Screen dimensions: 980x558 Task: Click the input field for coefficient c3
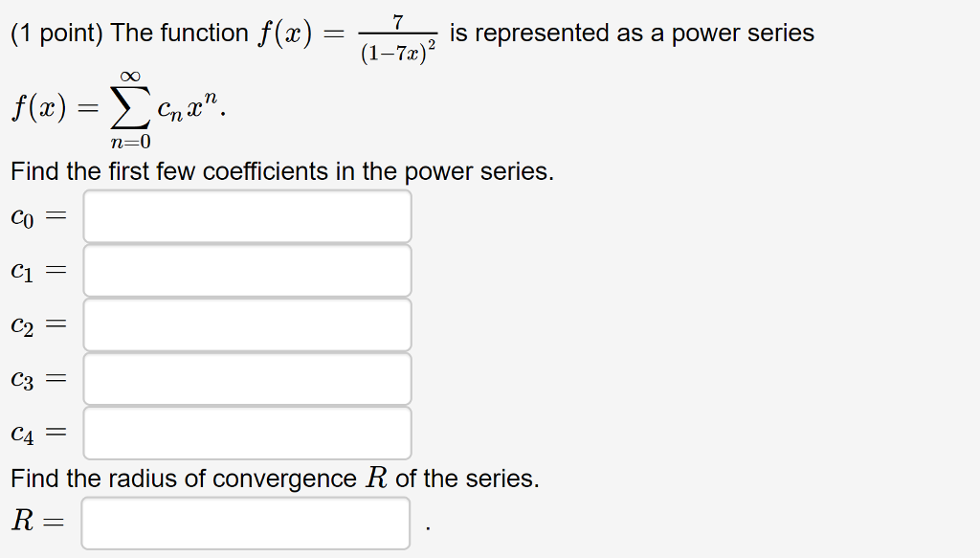coord(247,377)
